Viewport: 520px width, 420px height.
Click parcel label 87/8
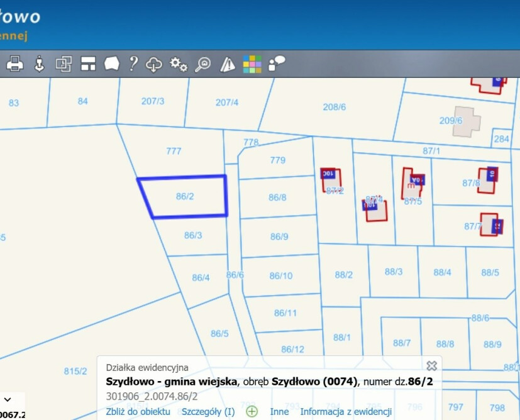(x=471, y=183)
